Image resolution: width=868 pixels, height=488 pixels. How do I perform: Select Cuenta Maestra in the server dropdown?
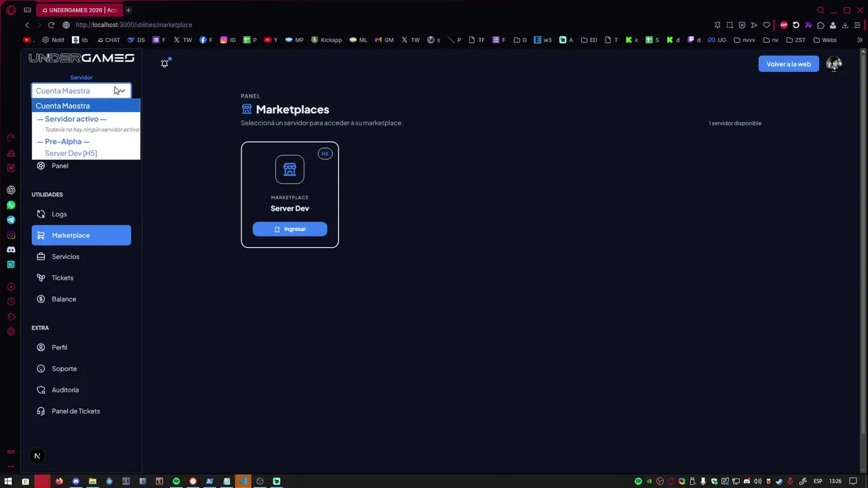(x=86, y=106)
